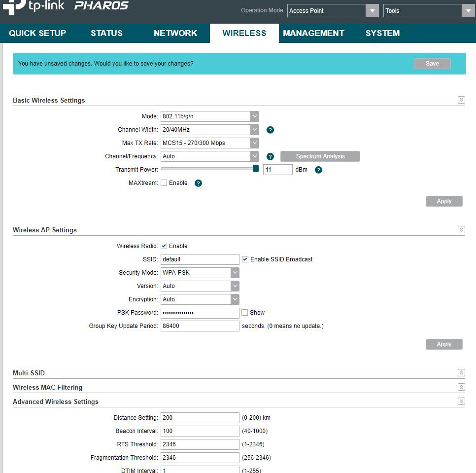Open the MANAGEMENT tab
This screenshot has width=476, height=473.
[313, 33]
